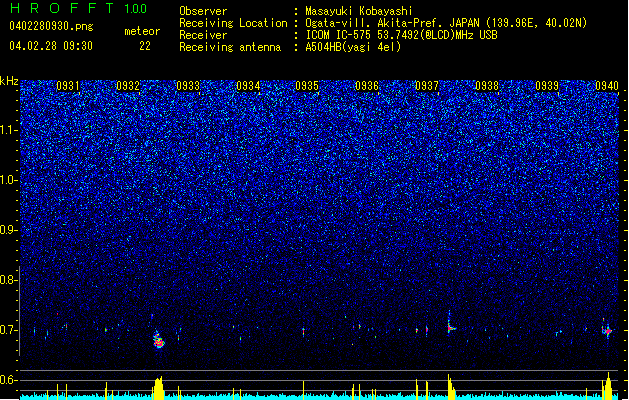Click the 0931 time marker
The width and height of the screenshot is (629, 400).
coord(67,86)
